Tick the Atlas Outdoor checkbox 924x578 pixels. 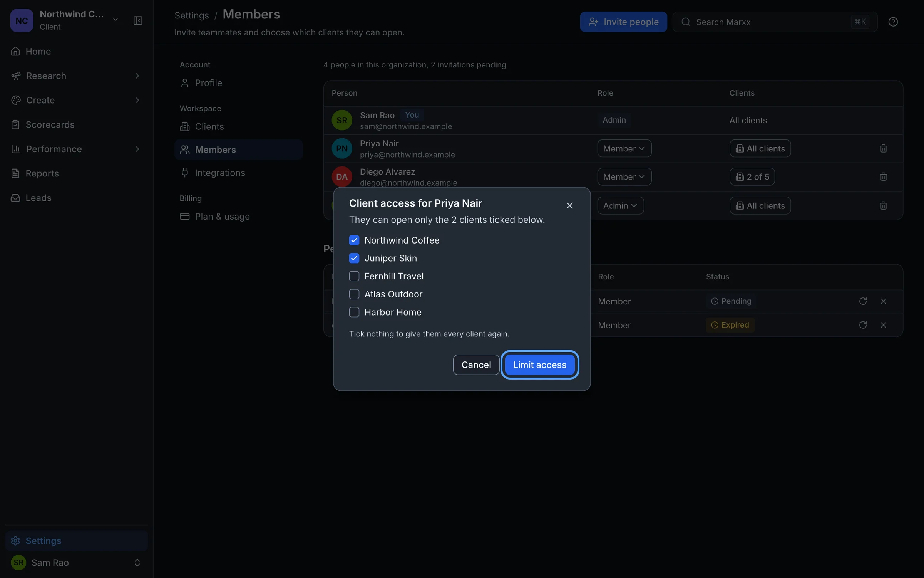[x=354, y=294]
